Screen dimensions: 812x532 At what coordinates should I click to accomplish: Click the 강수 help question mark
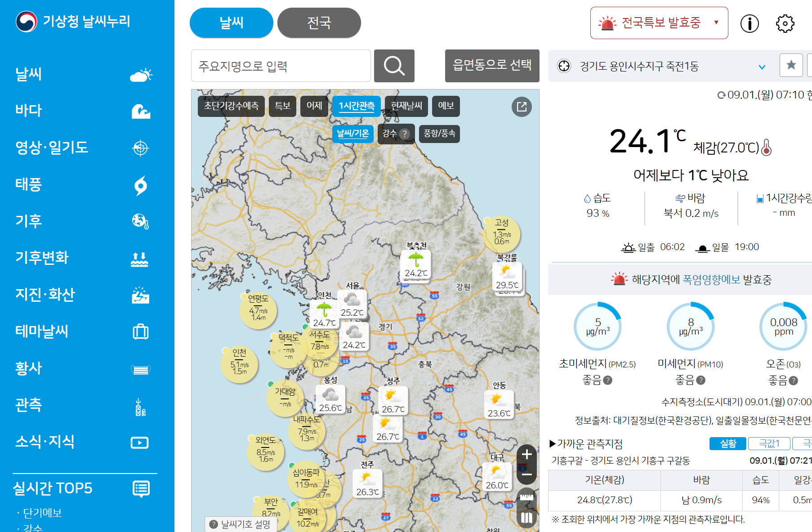405,134
